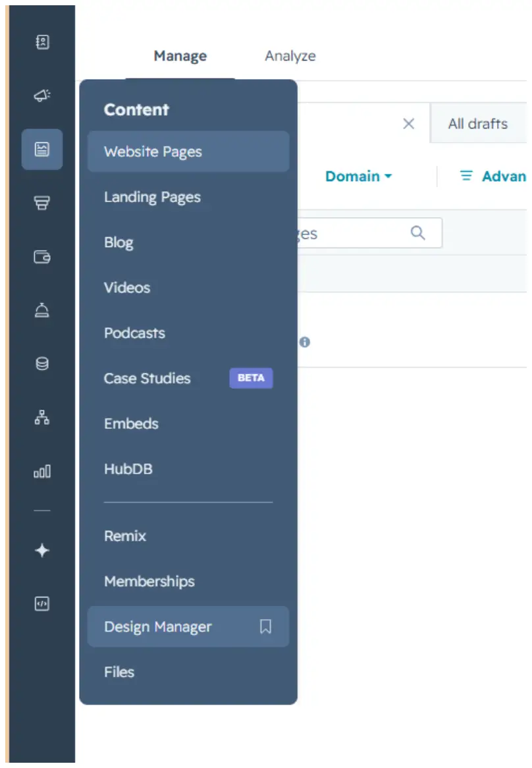Click the info icon below the table header
Viewport: 532px width, 768px height.
304,342
